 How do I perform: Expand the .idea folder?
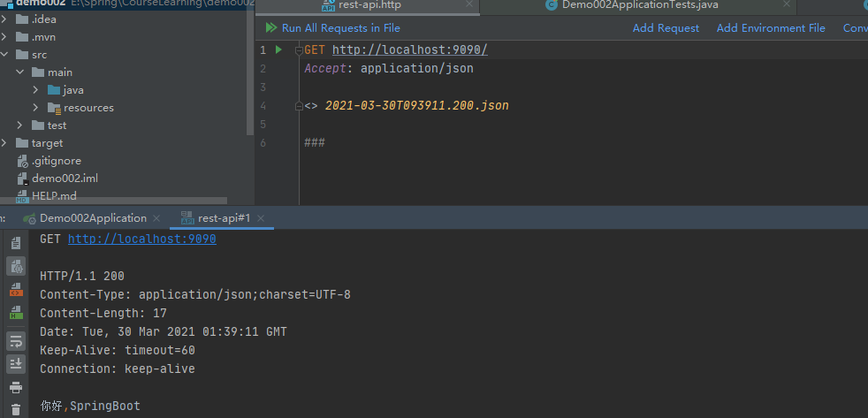(x=5, y=19)
